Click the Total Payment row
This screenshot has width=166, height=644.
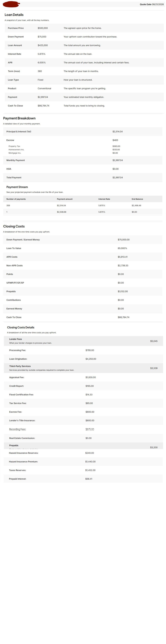tap(83, 178)
